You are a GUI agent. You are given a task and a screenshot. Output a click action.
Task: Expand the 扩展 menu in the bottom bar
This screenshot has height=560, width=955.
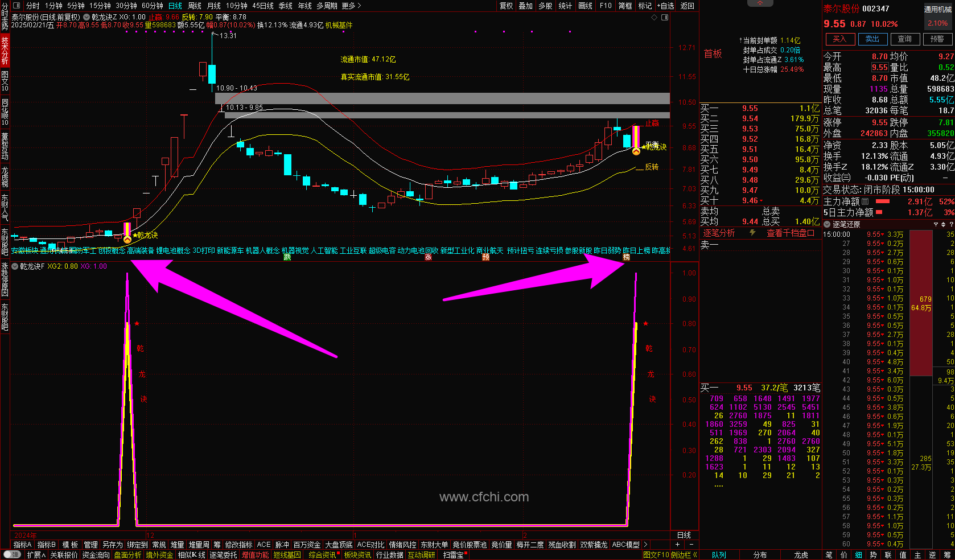[36, 555]
